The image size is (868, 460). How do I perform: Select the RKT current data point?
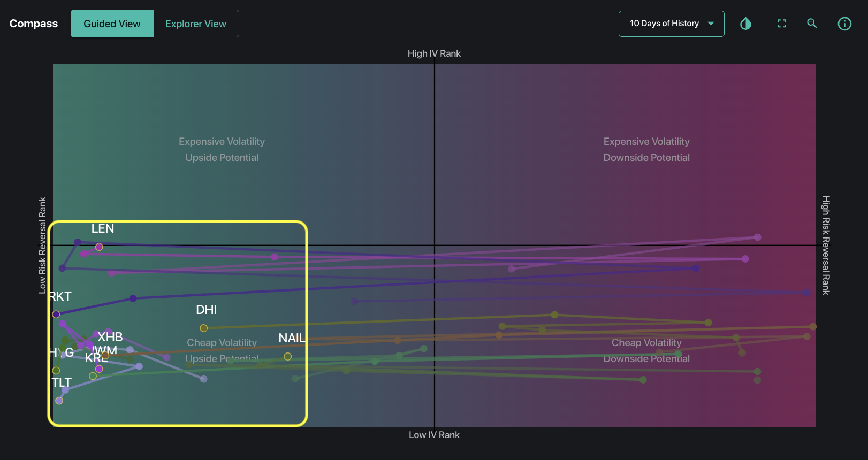click(x=56, y=314)
